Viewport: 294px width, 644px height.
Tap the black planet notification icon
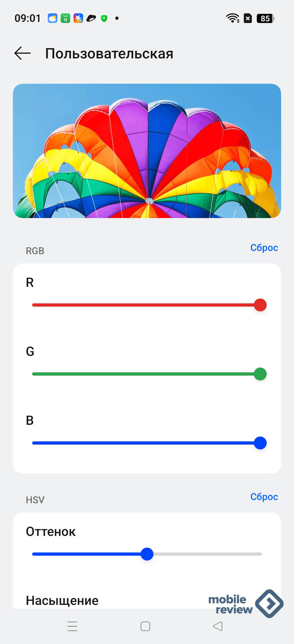(91, 18)
